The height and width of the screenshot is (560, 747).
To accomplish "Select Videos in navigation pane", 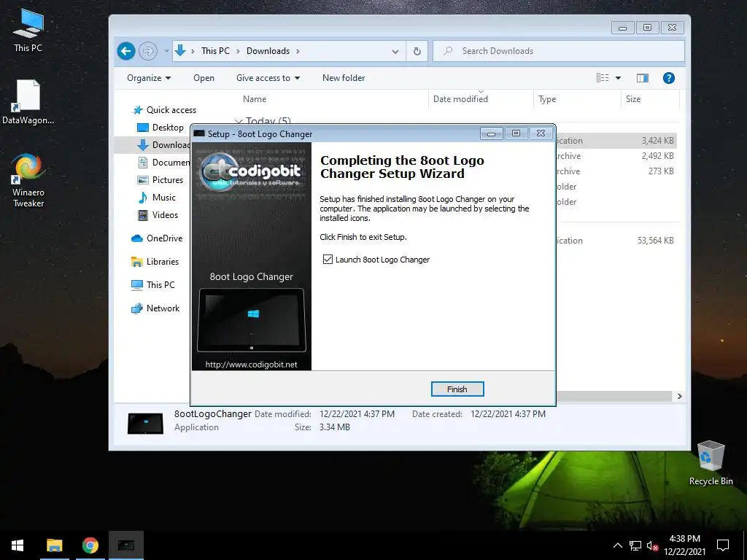I will coord(158,215).
